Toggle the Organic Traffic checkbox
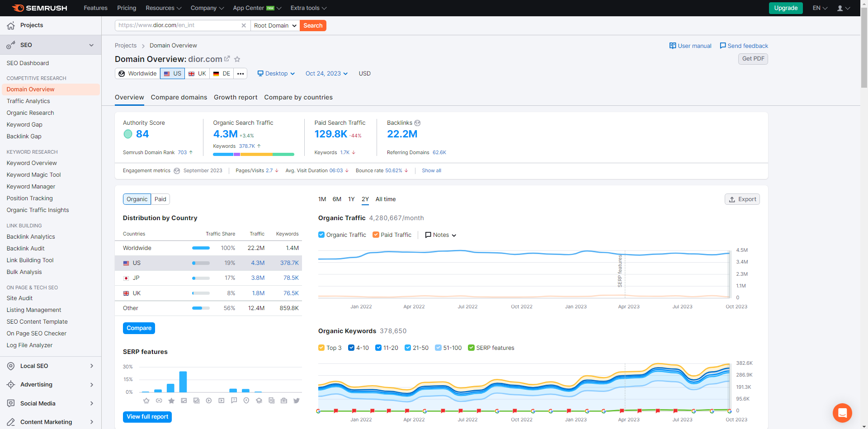The image size is (868, 429). tap(321, 235)
